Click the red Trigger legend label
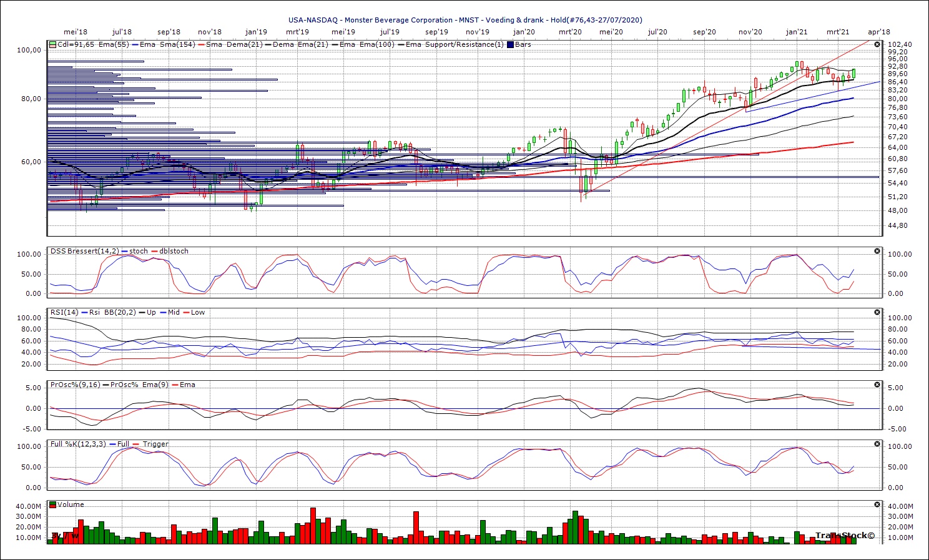The width and height of the screenshot is (929, 560). point(155,444)
